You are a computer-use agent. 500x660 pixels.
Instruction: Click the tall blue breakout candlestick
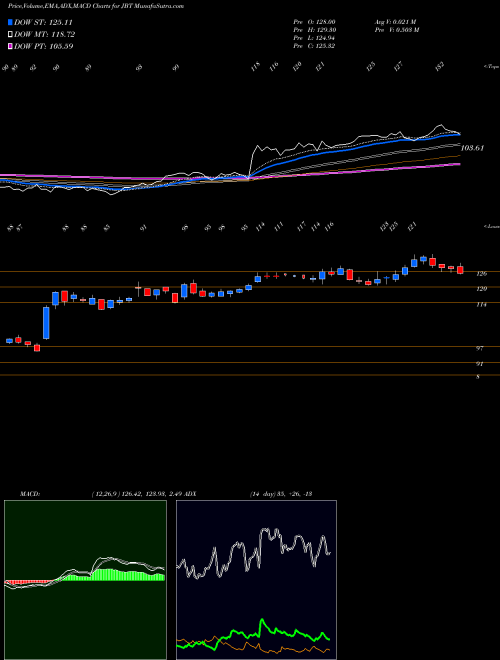46,323
